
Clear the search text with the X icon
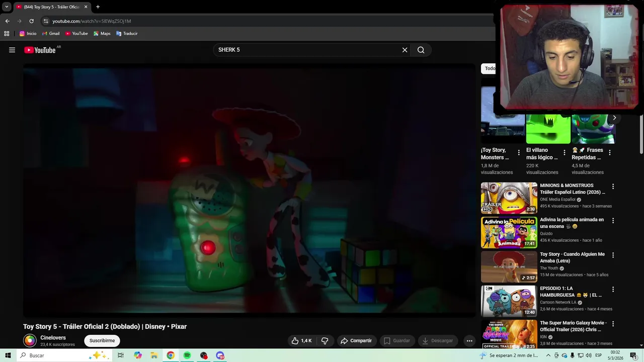[x=405, y=50]
